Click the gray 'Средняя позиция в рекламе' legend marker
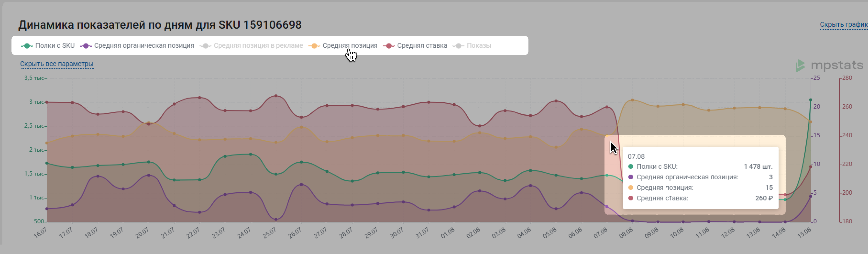The width and height of the screenshot is (868, 254). [x=205, y=46]
